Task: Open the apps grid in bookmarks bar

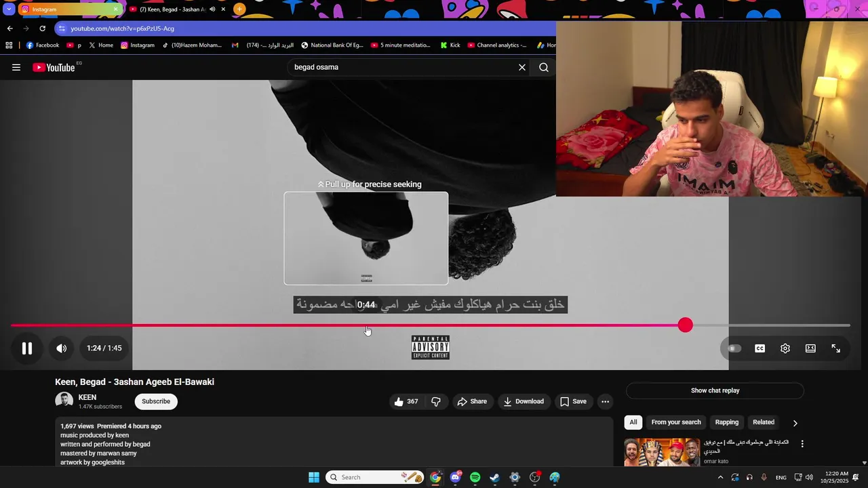Action: pyautogui.click(x=9, y=45)
